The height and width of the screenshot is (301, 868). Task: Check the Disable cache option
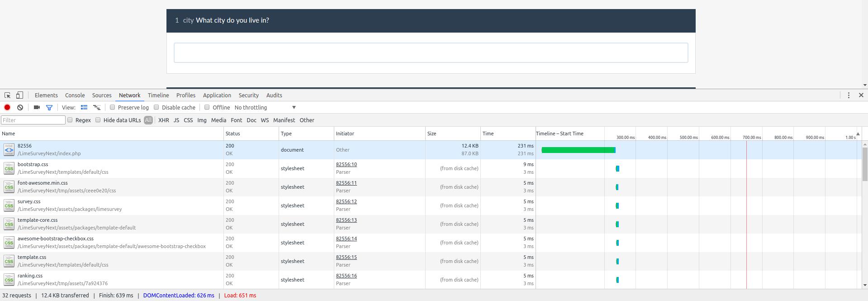click(x=157, y=107)
